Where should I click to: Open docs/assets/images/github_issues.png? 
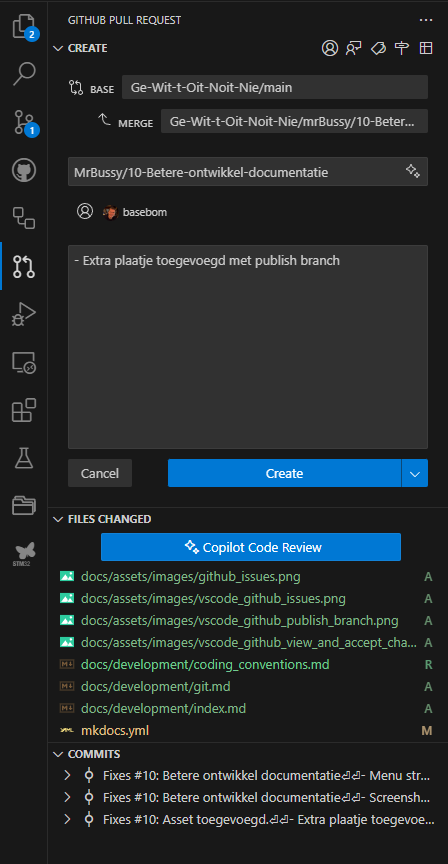191,577
